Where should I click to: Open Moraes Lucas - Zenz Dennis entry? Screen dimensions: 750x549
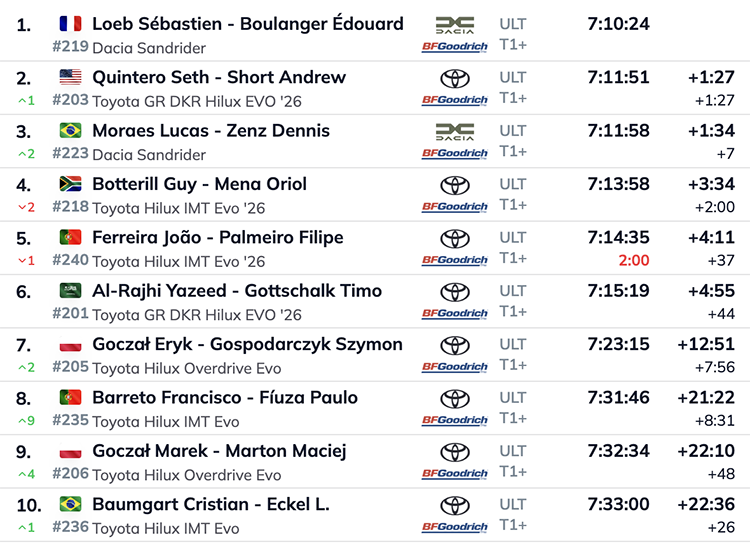click(211, 131)
